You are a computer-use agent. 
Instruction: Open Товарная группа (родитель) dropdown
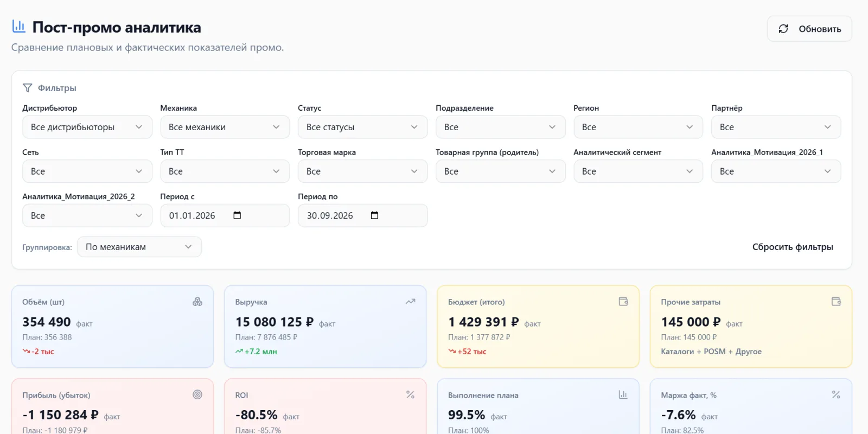coord(500,171)
